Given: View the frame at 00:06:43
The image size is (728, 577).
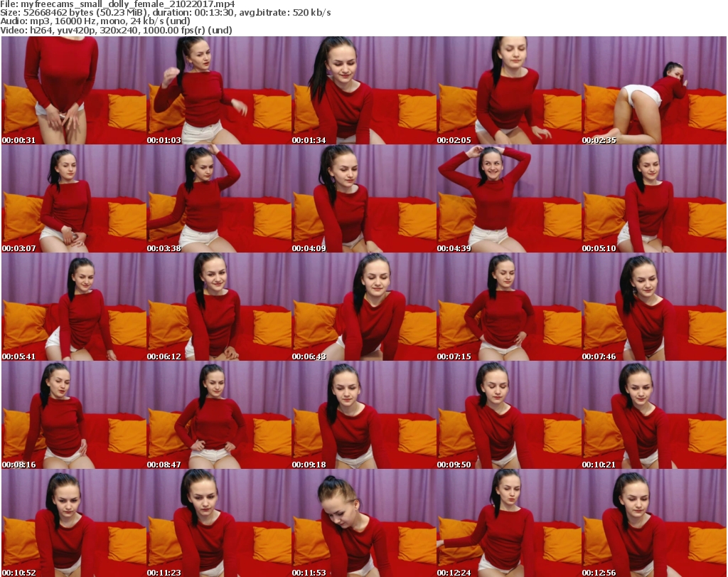Looking at the screenshot, I should (363, 307).
